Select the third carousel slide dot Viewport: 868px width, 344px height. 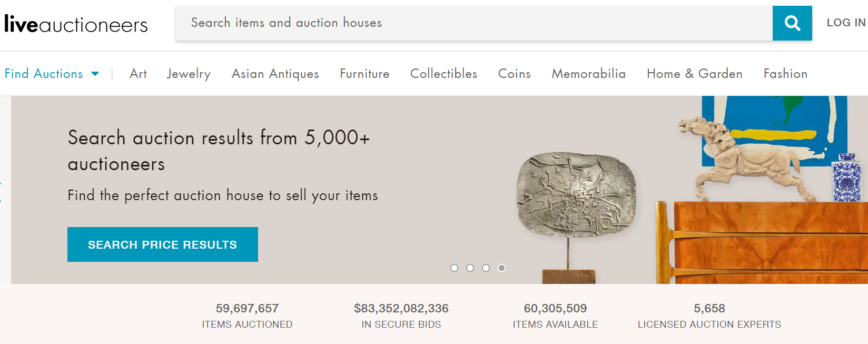pyautogui.click(x=486, y=268)
